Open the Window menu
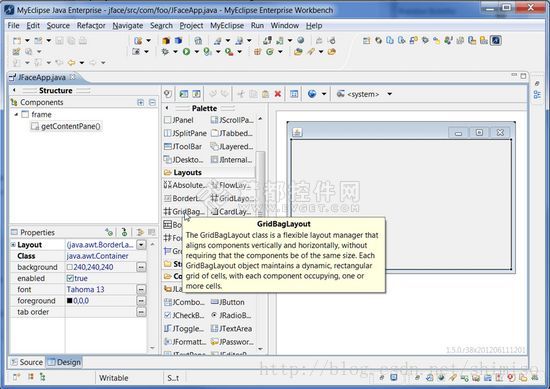 pyautogui.click(x=284, y=26)
